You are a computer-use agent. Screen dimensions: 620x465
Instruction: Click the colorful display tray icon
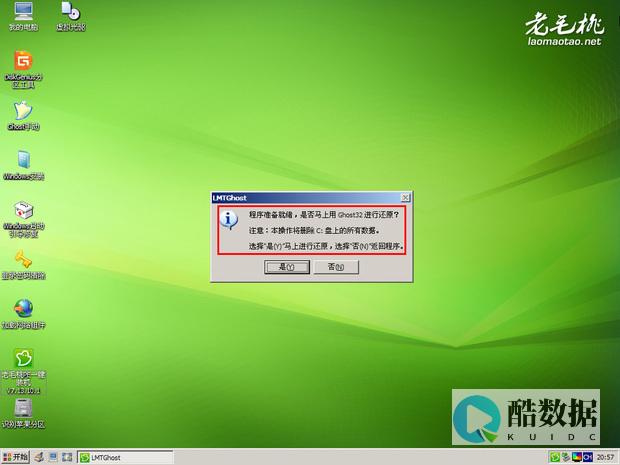coord(577,457)
